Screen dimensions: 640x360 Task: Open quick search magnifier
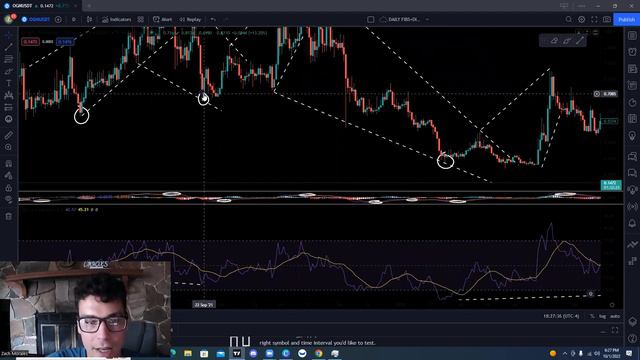click(x=569, y=19)
